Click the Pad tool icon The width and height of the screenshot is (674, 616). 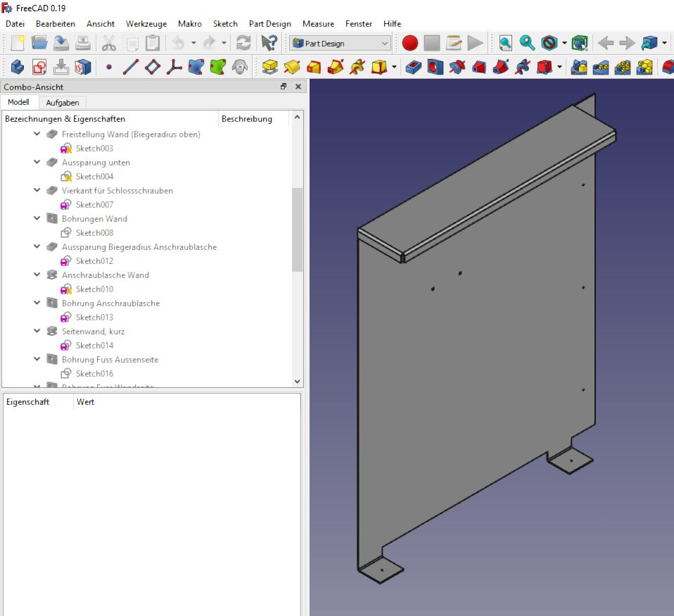[x=269, y=68]
